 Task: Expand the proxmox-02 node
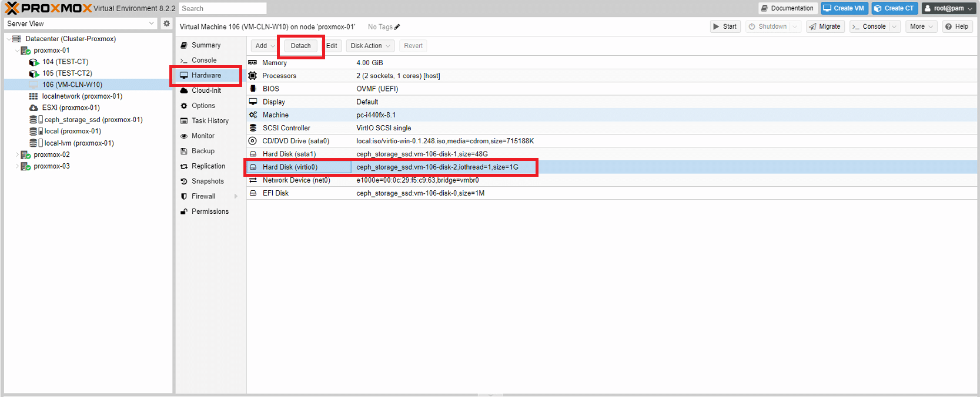click(x=16, y=155)
